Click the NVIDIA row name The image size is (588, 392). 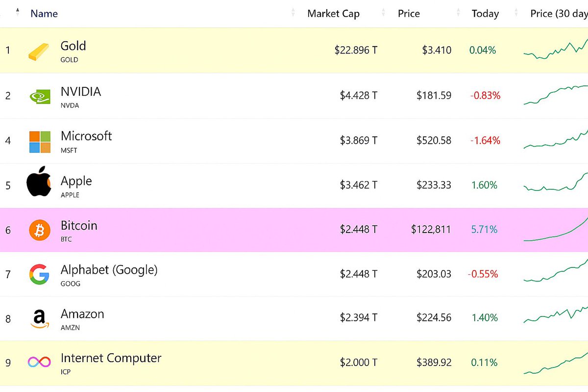(80, 91)
